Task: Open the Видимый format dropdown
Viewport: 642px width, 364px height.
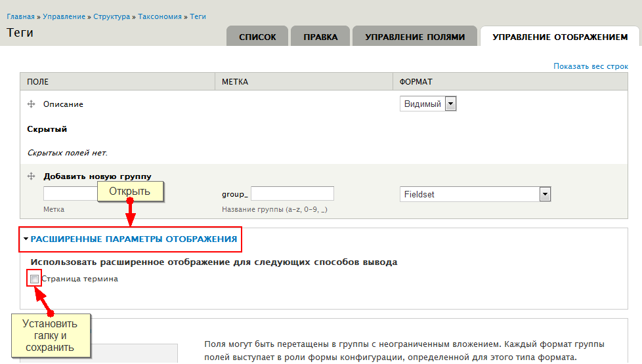Action: click(427, 104)
